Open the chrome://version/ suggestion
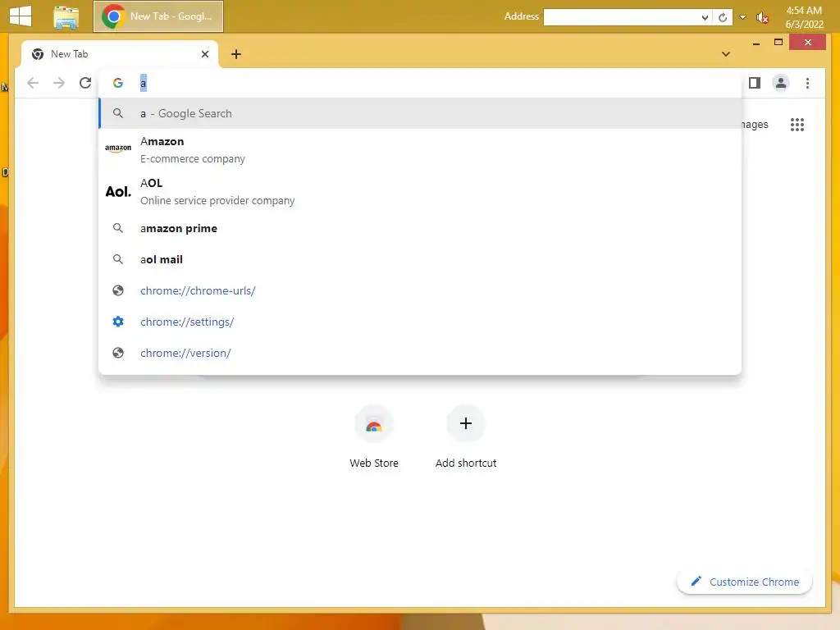Viewport: 840px width, 630px height. [x=420, y=353]
